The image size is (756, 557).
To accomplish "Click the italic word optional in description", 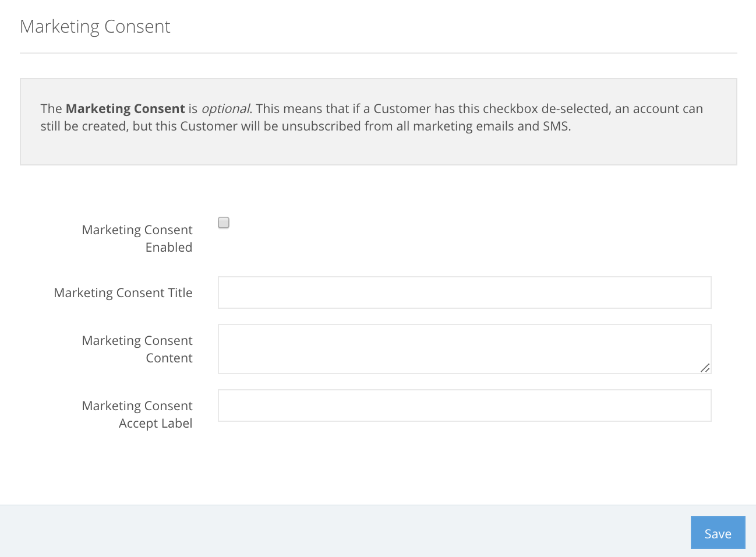I will click(x=225, y=108).
